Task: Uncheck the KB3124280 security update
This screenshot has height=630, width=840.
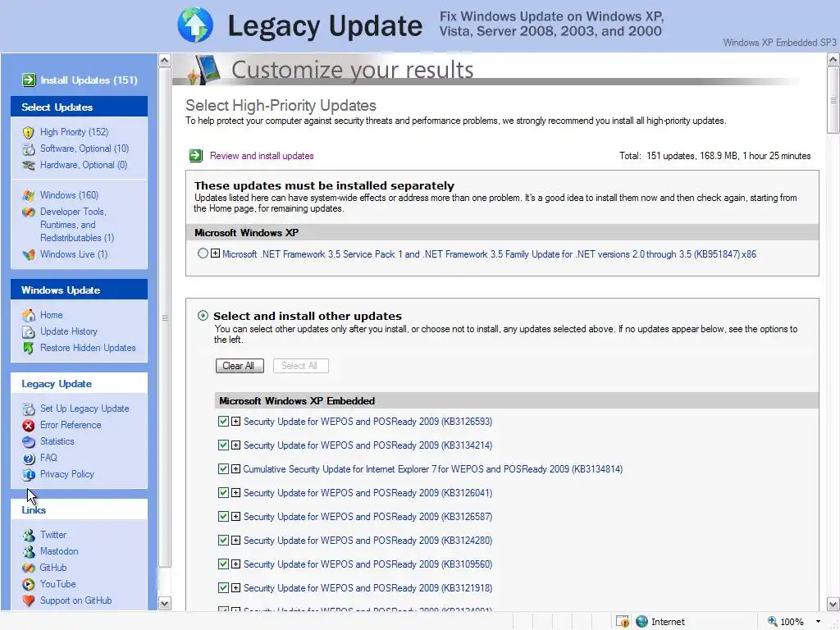Action: [x=223, y=541]
